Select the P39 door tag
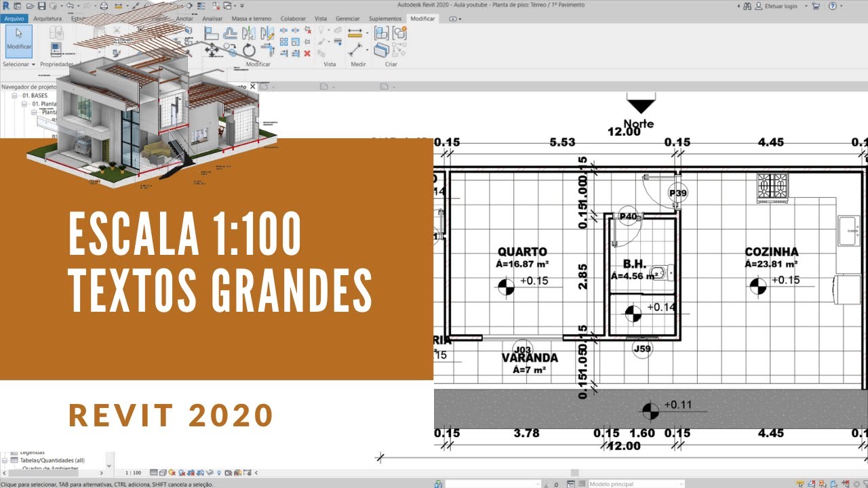The height and width of the screenshot is (488, 868). click(x=678, y=193)
